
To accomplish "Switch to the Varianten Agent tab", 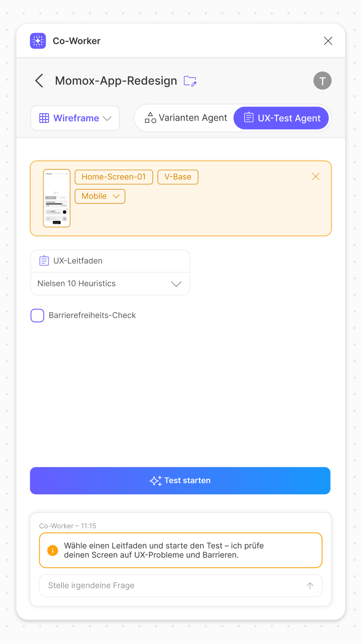I will (x=184, y=118).
